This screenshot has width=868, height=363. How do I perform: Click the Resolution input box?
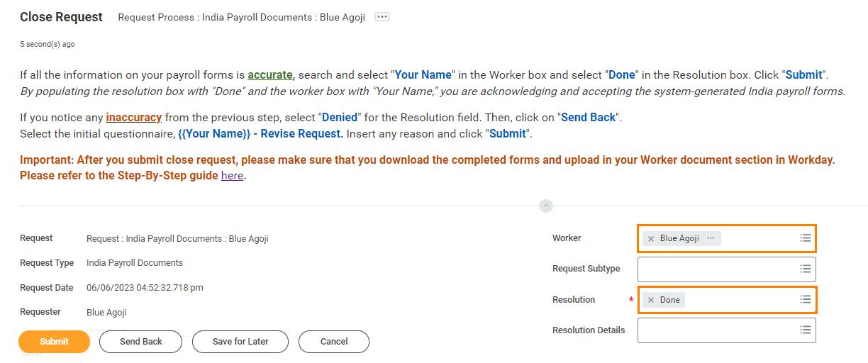tap(741, 300)
